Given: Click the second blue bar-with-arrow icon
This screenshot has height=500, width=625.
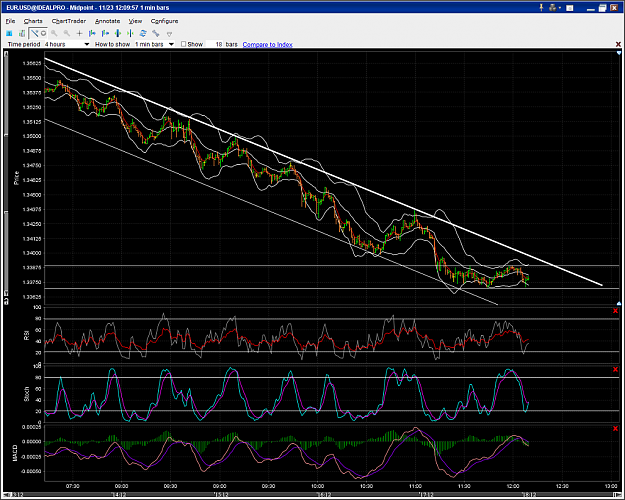Looking at the screenshot, I should point(105,33).
